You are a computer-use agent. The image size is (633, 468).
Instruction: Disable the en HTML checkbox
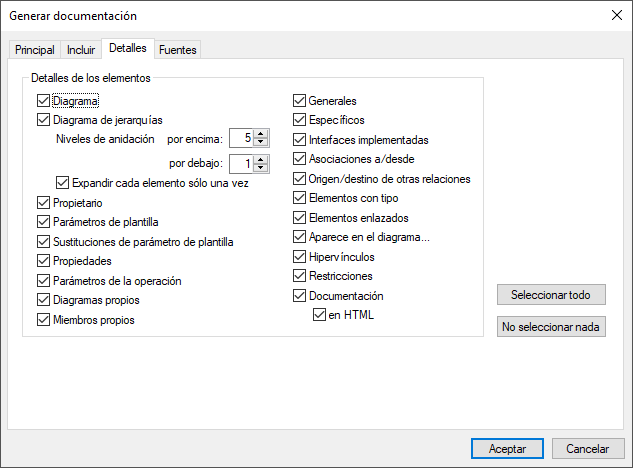point(319,315)
